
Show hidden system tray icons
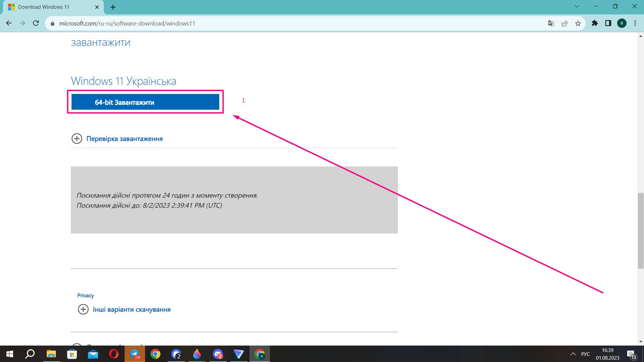click(x=573, y=354)
